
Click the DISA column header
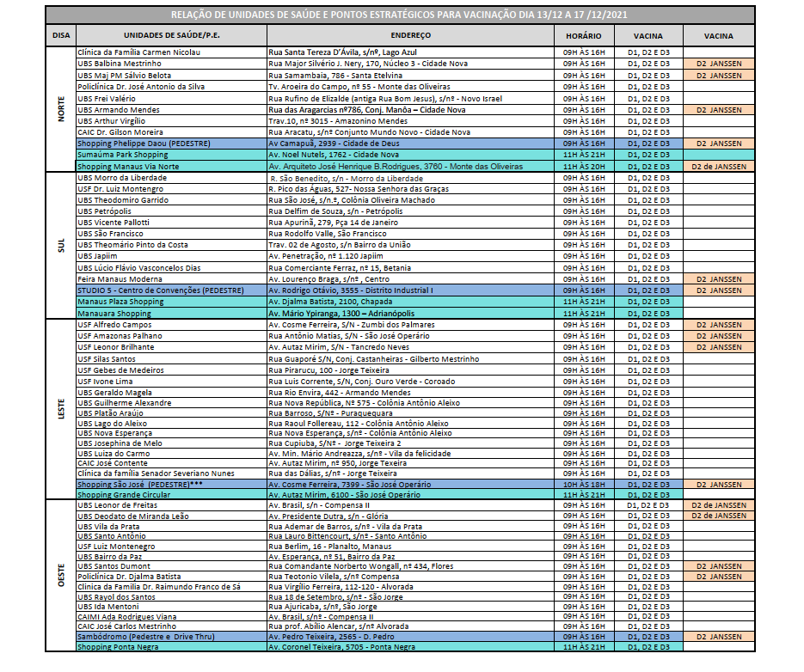click(x=61, y=35)
